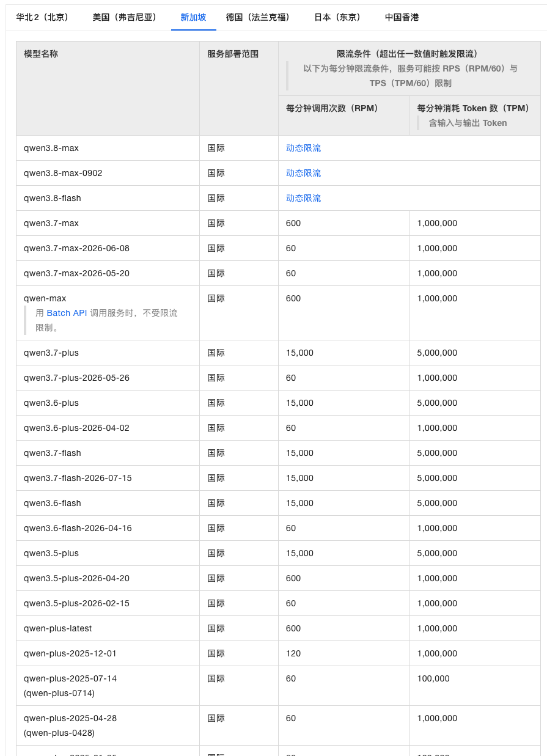Click model name qwen-plus-2025-04-28

click(x=70, y=718)
